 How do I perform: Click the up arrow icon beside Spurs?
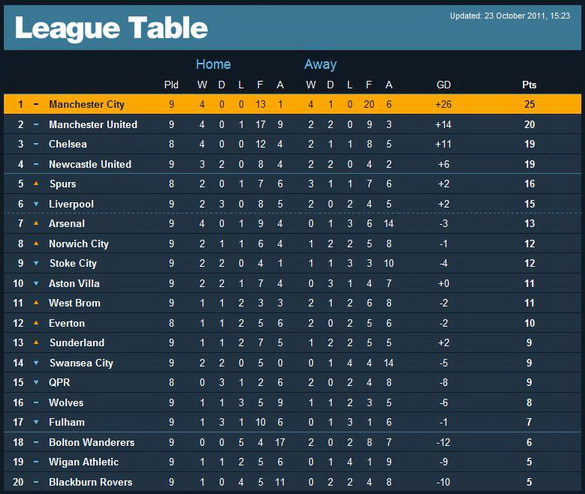36,184
